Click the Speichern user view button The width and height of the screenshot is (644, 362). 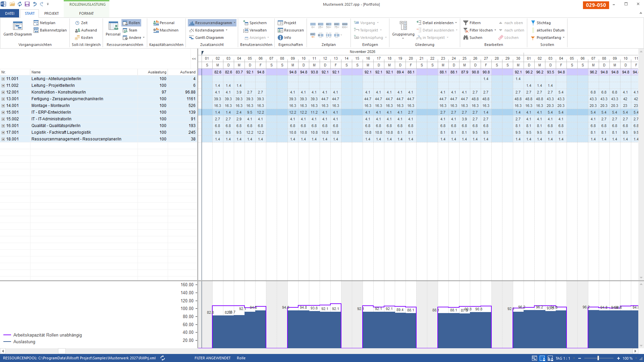[x=255, y=23]
